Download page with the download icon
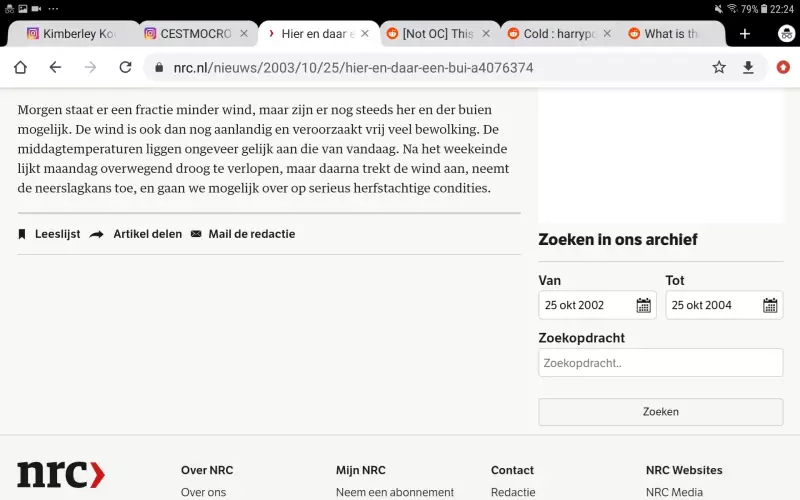The height and width of the screenshot is (500, 800). click(x=748, y=67)
